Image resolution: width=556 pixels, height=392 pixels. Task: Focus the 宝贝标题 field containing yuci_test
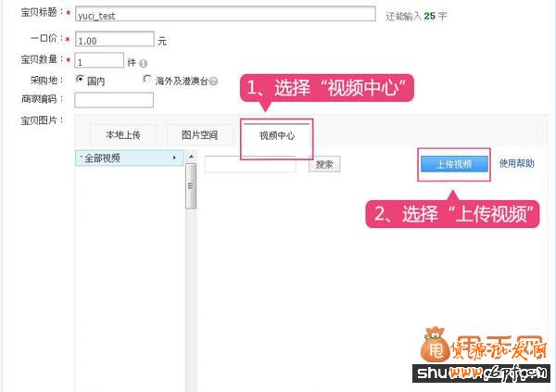[x=225, y=15]
